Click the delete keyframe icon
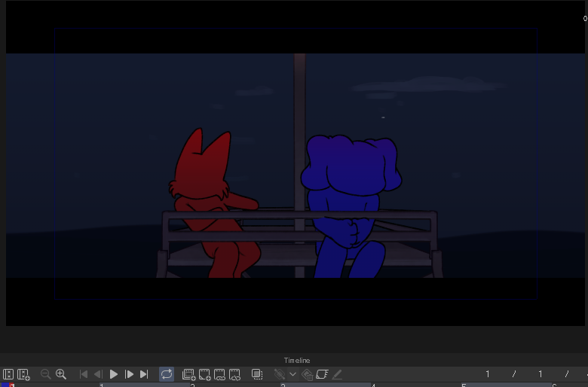 [x=307, y=374]
